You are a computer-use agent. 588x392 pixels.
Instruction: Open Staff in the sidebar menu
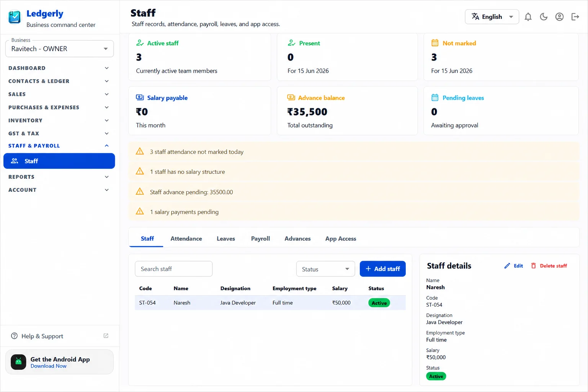point(59,161)
